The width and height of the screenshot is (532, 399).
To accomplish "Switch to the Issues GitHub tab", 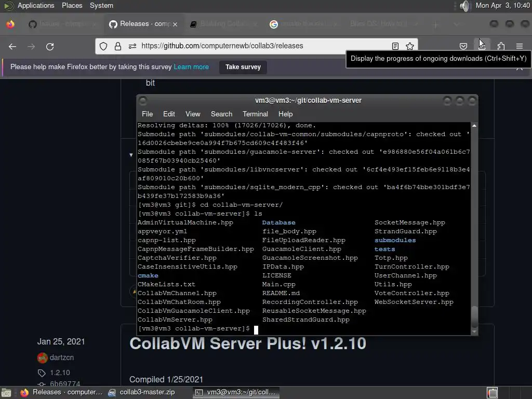I will 62,24.
